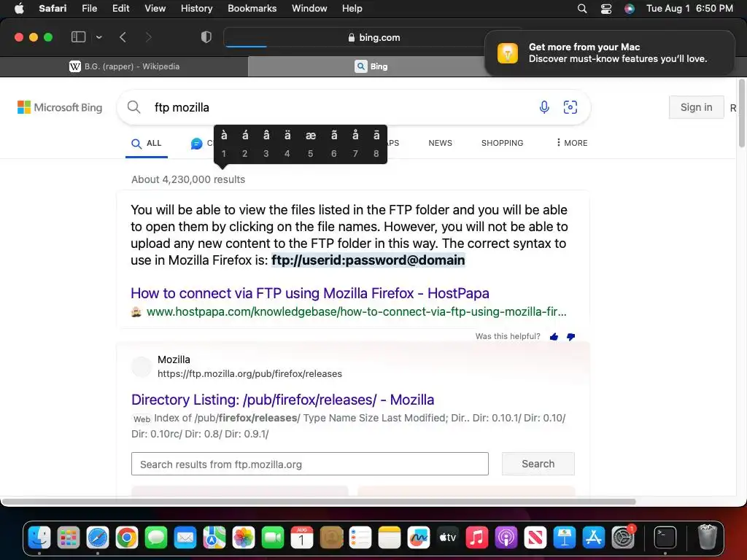
Task: Choose accent option å numbered 7
Action: [x=355, y=144]
